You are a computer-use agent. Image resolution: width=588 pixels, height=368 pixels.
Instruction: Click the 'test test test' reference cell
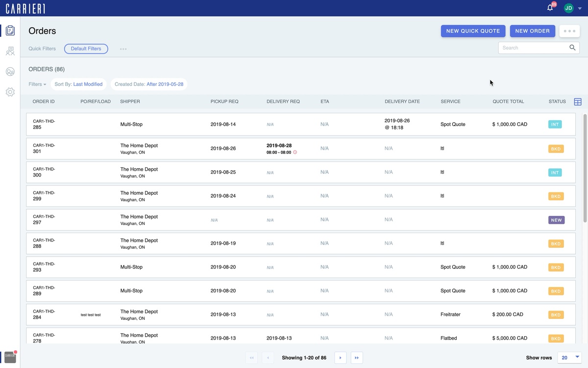point(91,315)
